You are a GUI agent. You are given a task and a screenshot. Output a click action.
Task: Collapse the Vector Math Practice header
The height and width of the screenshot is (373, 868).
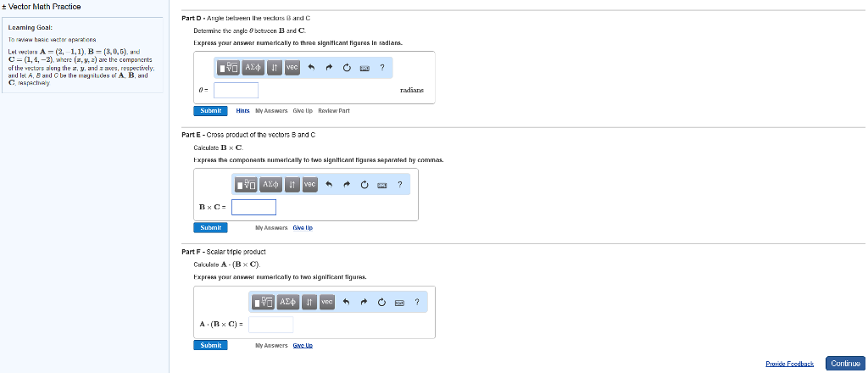coord(3,7)
